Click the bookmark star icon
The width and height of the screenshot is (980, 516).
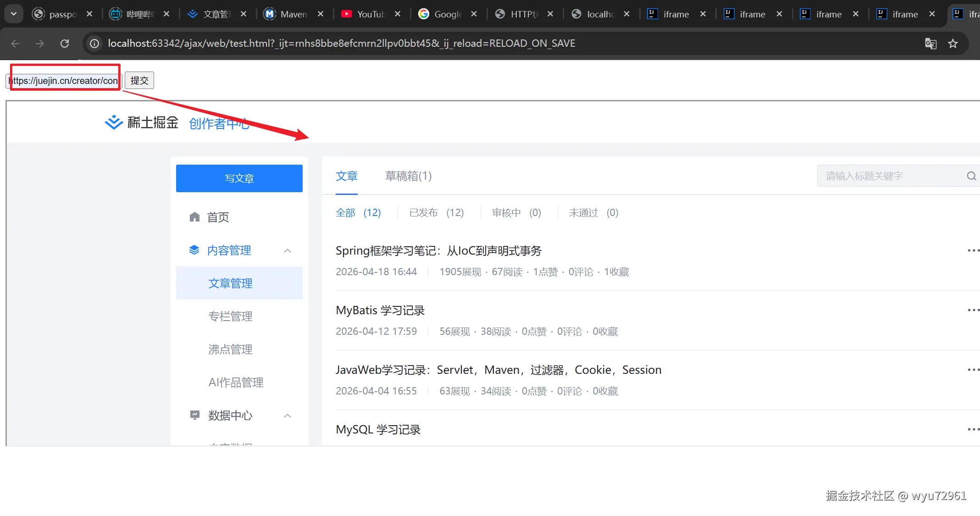pos(953,44)
